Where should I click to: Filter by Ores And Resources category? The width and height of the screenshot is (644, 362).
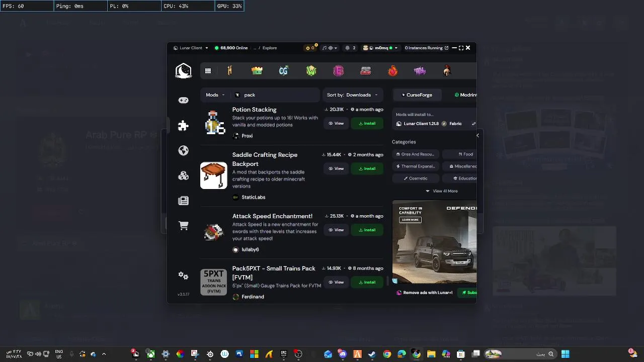(416, 154)
